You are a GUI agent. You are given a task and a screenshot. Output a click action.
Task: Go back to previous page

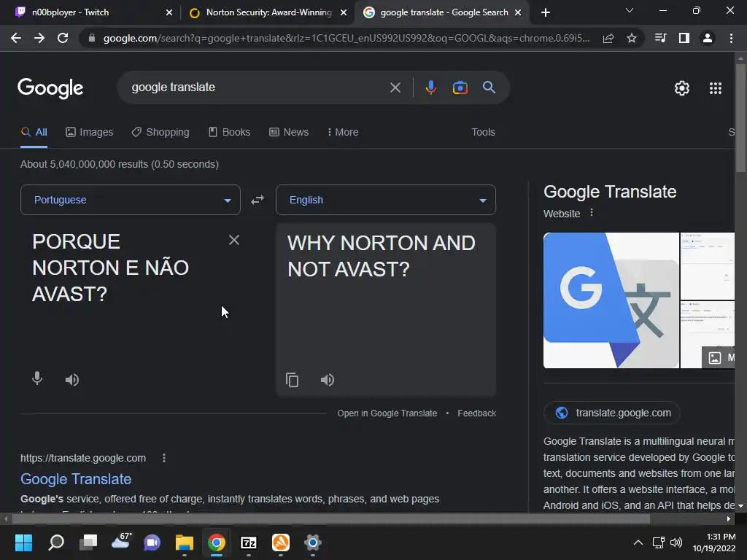(16, 38)
